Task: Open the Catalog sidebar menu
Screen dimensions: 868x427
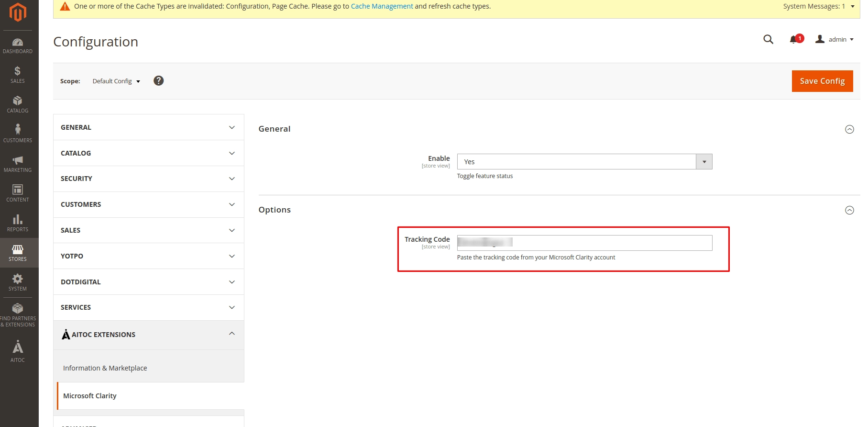Action: (x=18, y=105)
